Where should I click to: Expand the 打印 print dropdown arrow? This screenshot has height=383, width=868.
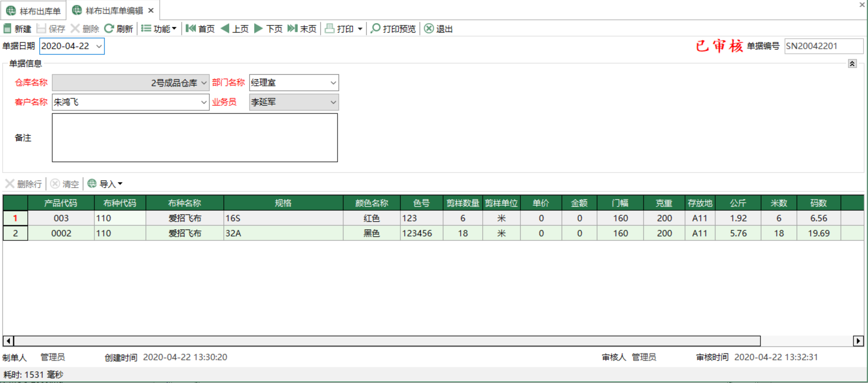360,29
